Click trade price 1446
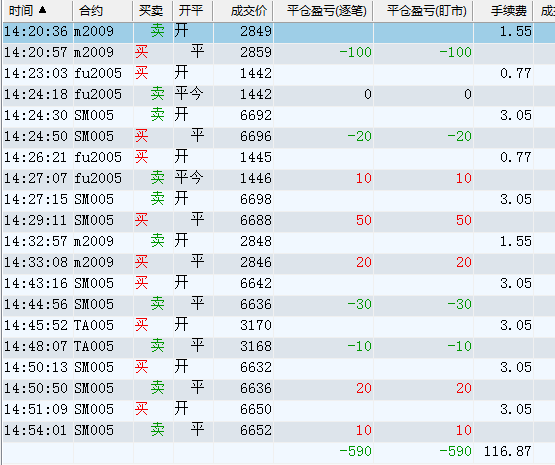Image resolution: width=555 pixels, height=465 pixels. coord(256,178)
